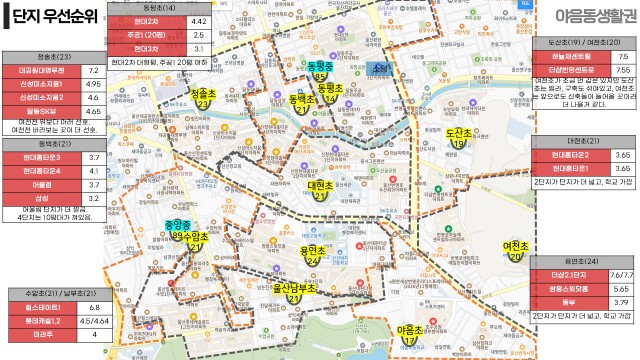Click the 용연초 24 map marker
Viewport: 640px width, 360px height.
pos(313,256)
